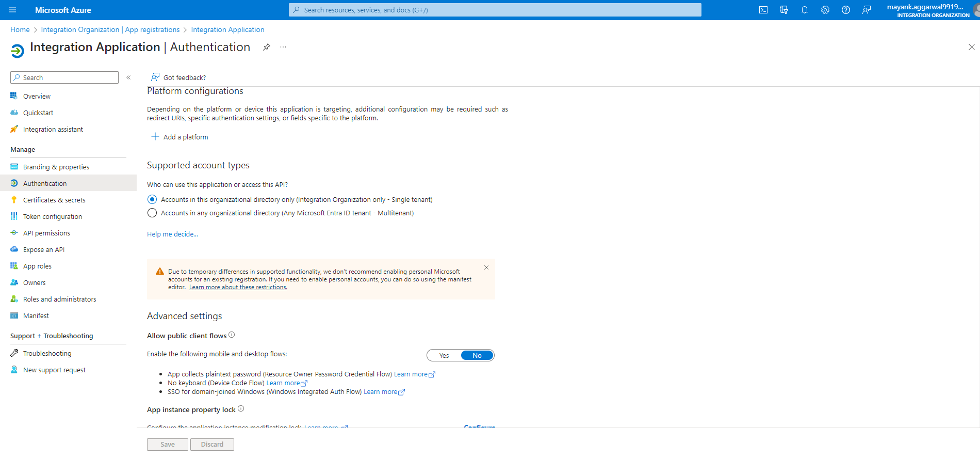Click the Troubleshooting wrench icon
Image resolution: width=980 pixels, height=458 pixels.
pyautogui.click(x=14, y=353)
